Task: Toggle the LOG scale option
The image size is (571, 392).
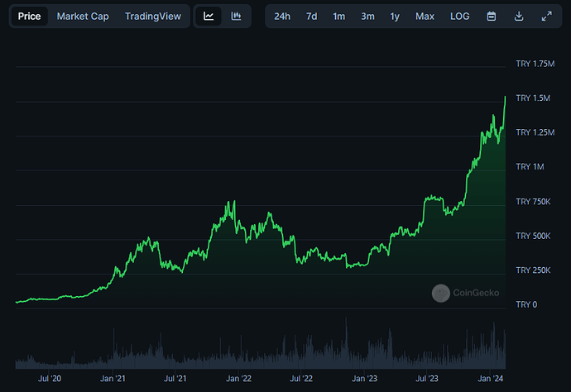Action: click(x=459, y=17)
